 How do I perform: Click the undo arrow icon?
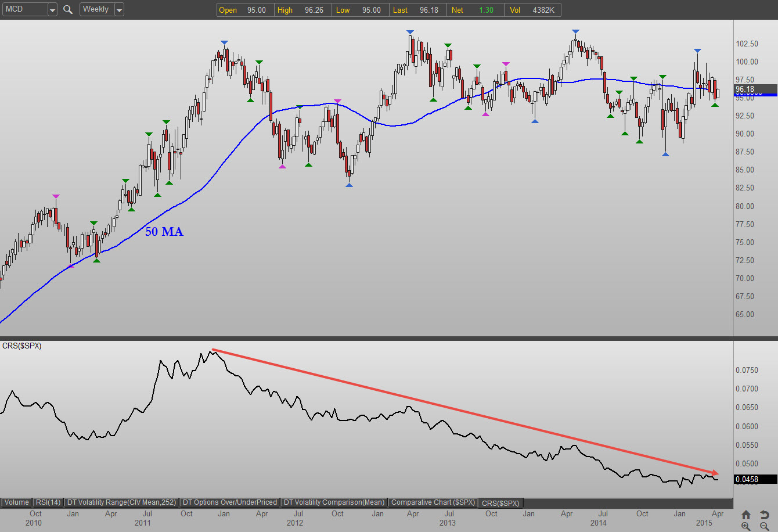click(765, 515)
